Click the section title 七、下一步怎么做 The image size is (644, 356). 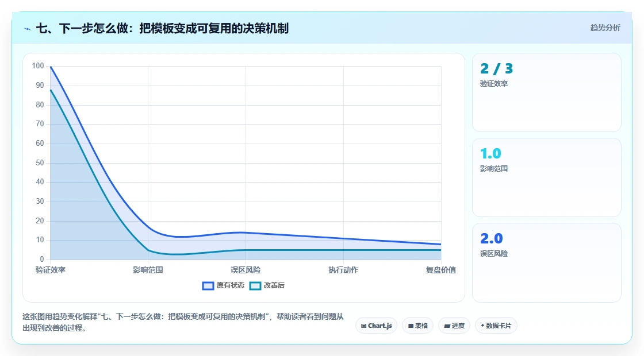tap(162, 28)
